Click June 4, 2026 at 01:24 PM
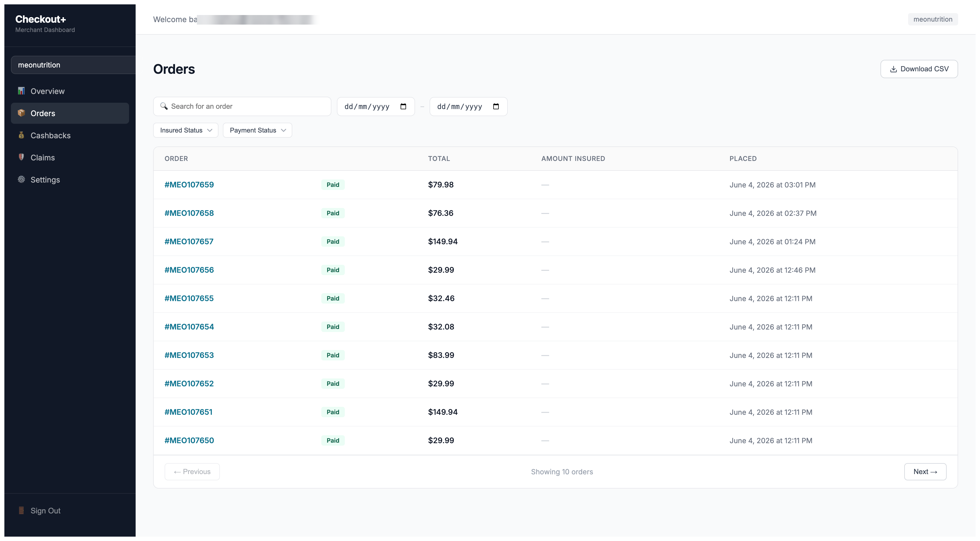The width and height of the screenshot is (980, 541). [772, 242]
